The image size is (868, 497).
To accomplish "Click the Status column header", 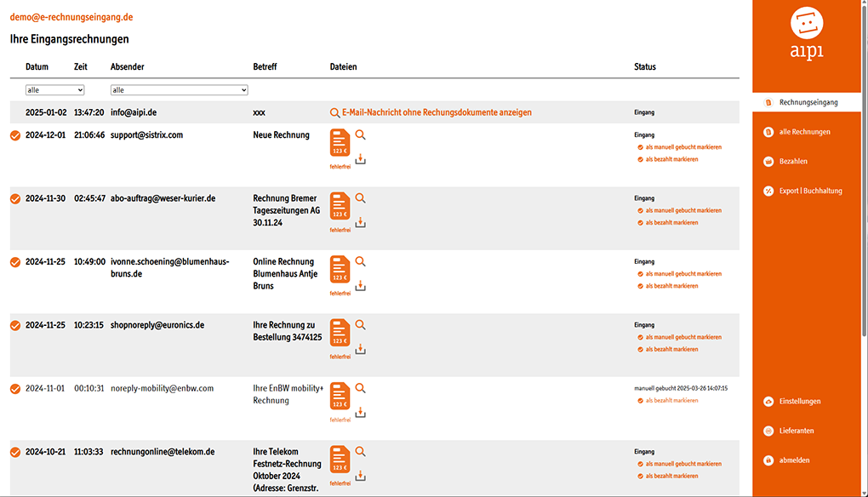I will point(645,67).
